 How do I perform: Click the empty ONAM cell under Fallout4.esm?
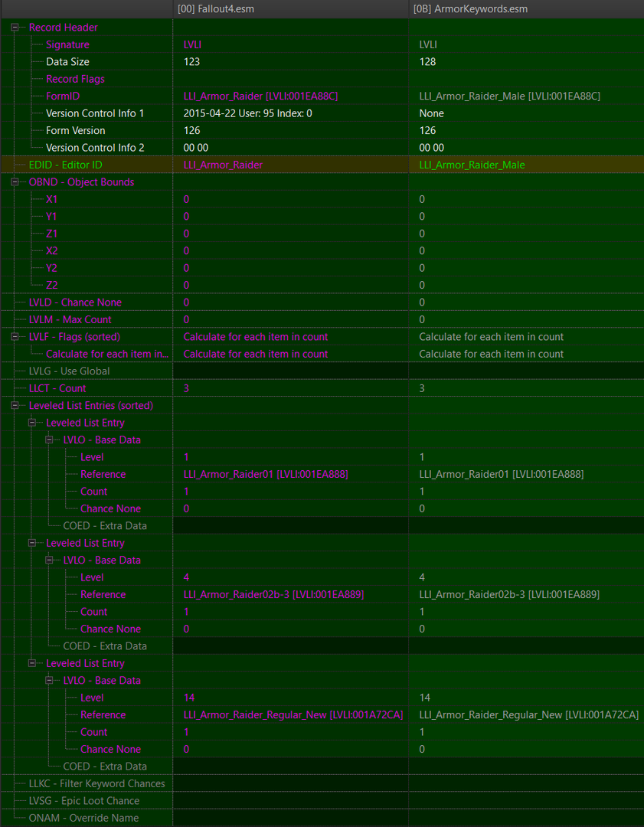click(291, 818)
